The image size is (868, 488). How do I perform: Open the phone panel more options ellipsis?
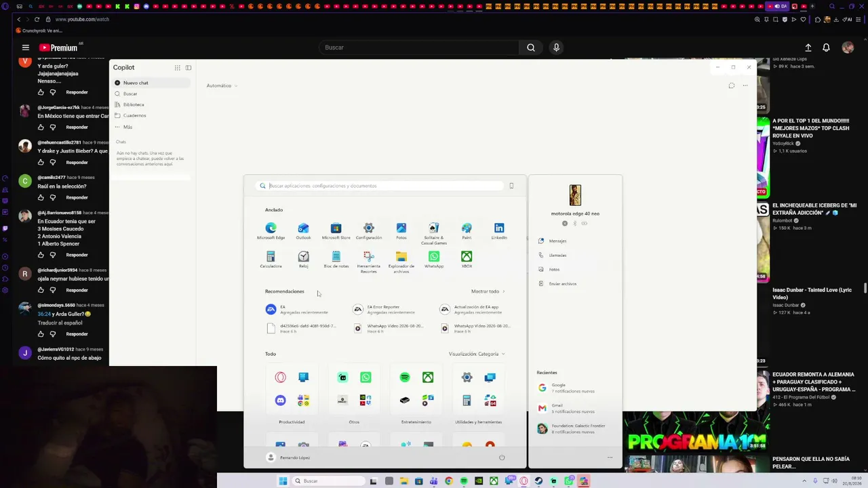(610, 457)
